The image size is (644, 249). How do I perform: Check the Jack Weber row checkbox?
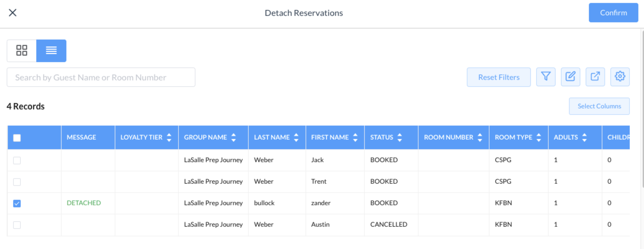pos(17,160)
